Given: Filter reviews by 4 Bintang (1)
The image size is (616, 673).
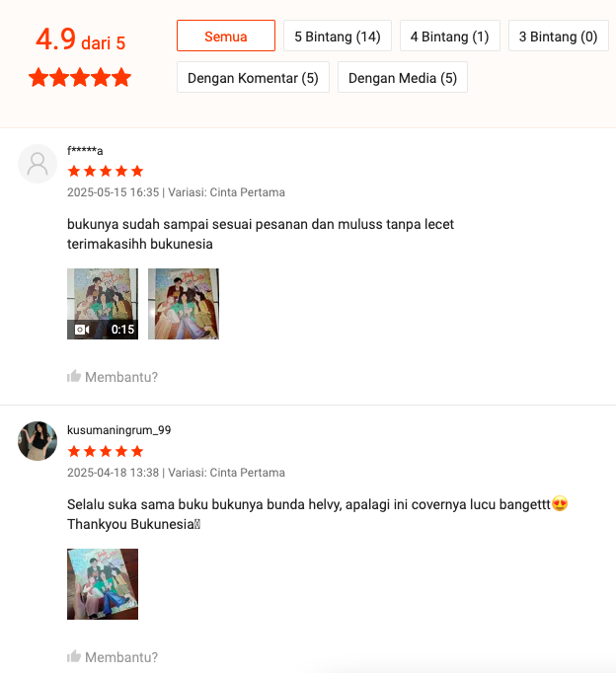Looking at the screenshot, I should click(450, 36).
